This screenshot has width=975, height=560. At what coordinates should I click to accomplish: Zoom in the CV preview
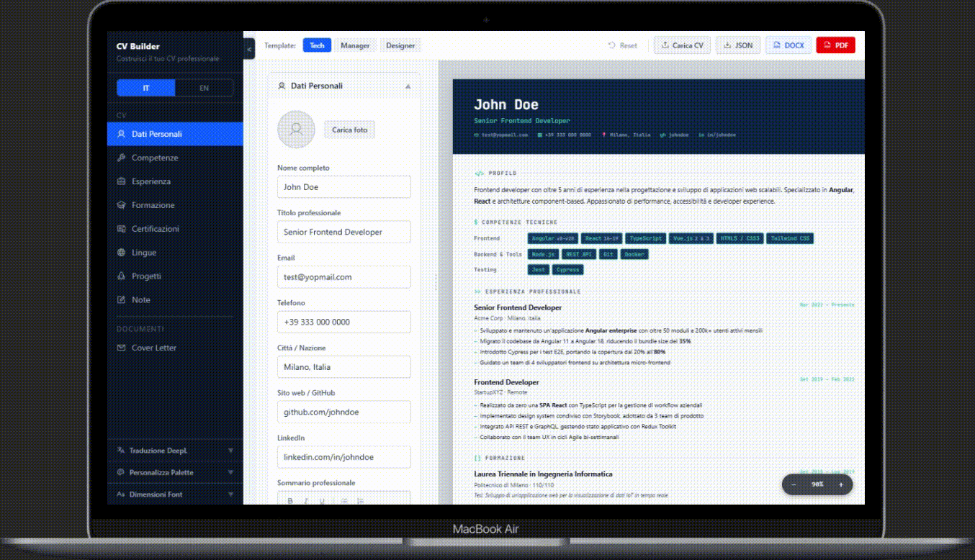tap(840, 484)
